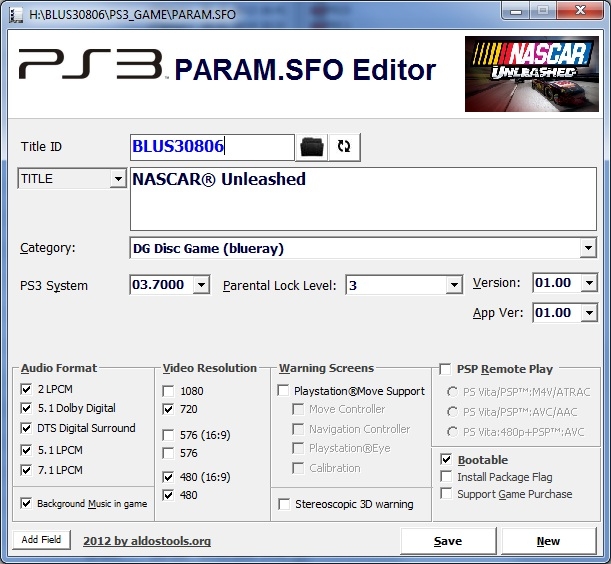
Task: Click the Save button
Action: [x=448, y=541]
